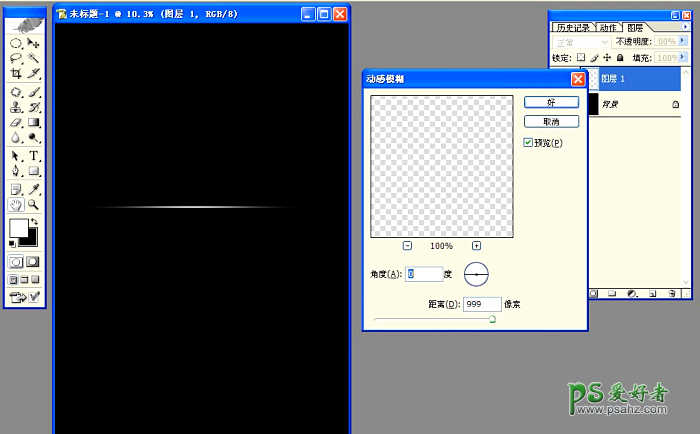Select the Hand tool
Viewport: 700px width, 434px height.
pyautogui.click(x=16, y=204)
